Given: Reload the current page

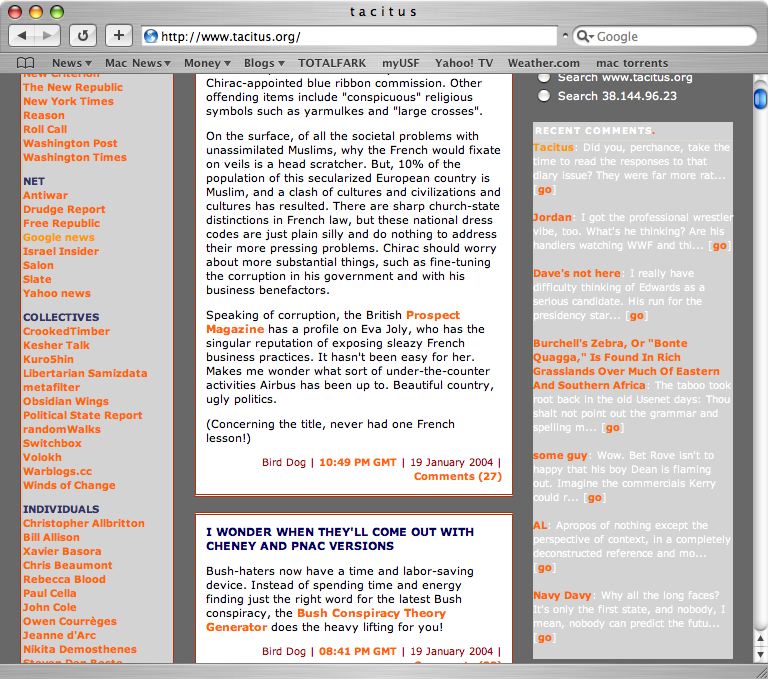Looking at the screenshot, I should 83,36.
